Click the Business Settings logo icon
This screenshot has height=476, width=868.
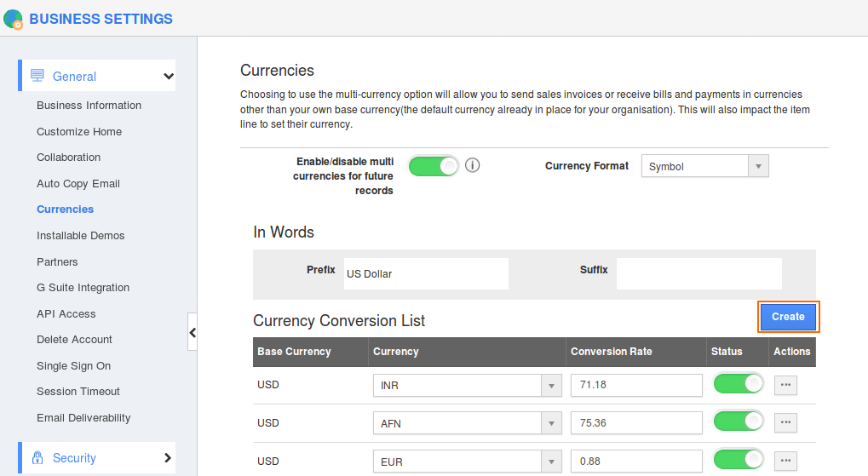[13, 19]
